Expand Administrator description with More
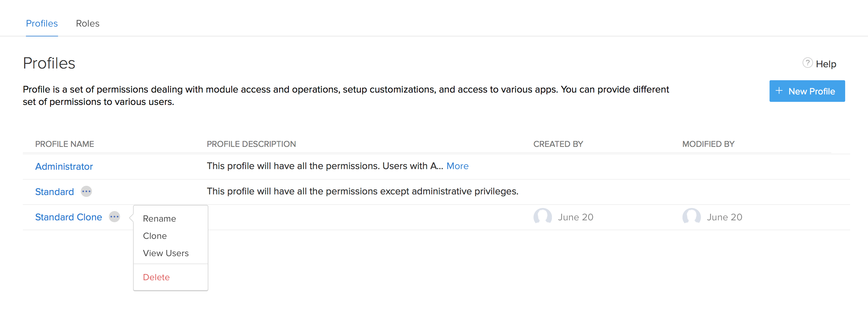Image resolution: width=868 pixels, height=316 pixels. click(457, 166)
